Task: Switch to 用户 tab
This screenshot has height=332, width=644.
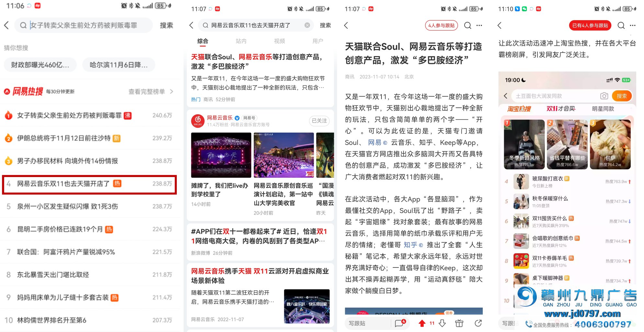Action: [318, 41]
